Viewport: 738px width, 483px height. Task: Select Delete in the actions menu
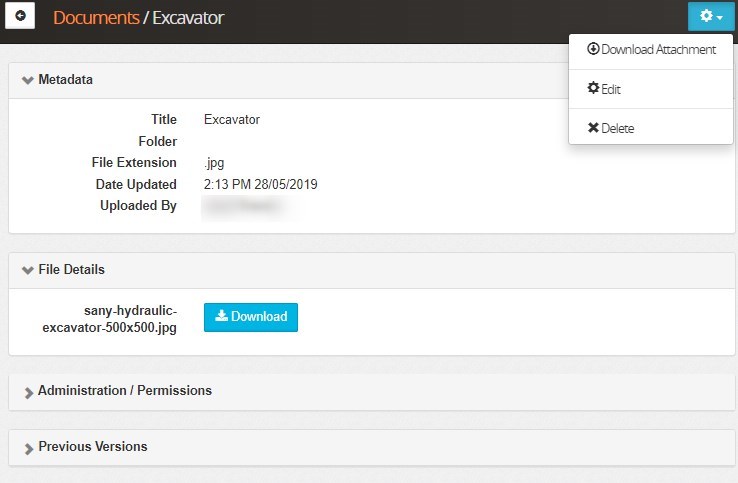(x=611, y=128)
